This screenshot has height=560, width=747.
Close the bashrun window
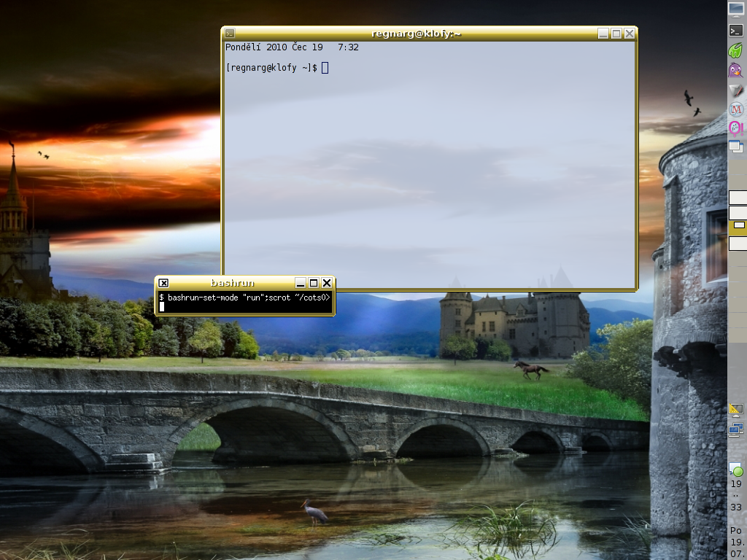coord(327,283)
